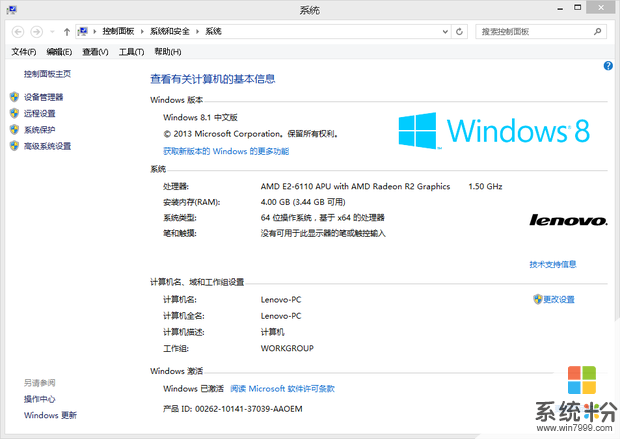Click the WORKGROUP value

287,348
